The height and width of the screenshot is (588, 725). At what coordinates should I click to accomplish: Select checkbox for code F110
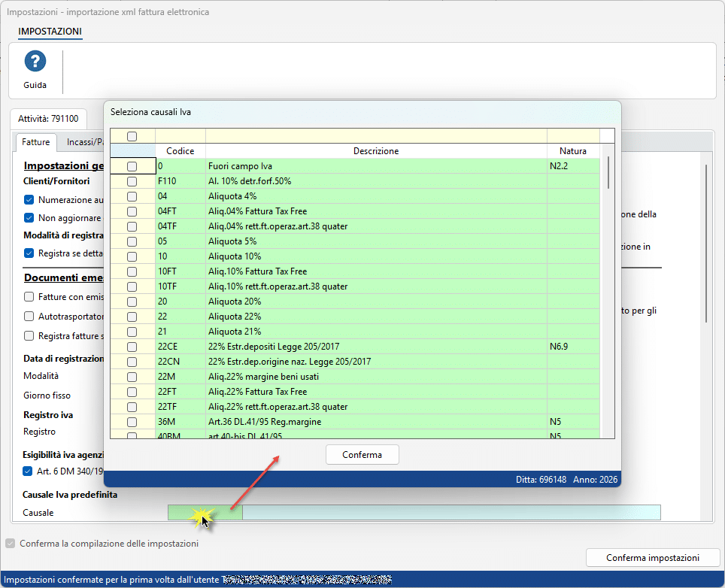click(x=132, y=181)
